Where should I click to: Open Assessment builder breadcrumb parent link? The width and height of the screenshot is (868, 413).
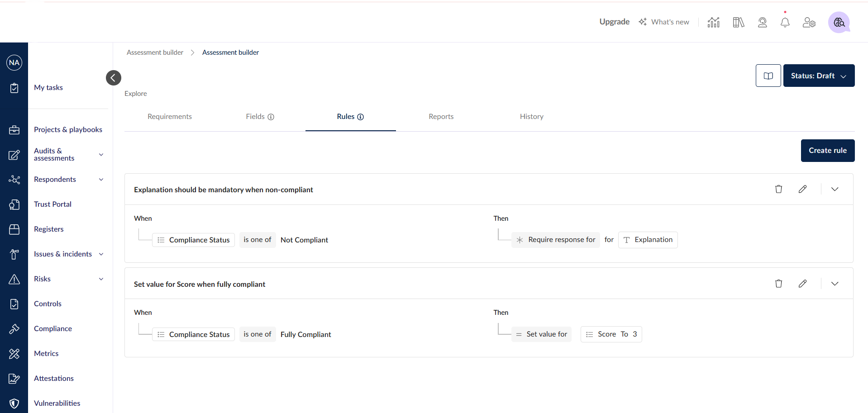155,52
